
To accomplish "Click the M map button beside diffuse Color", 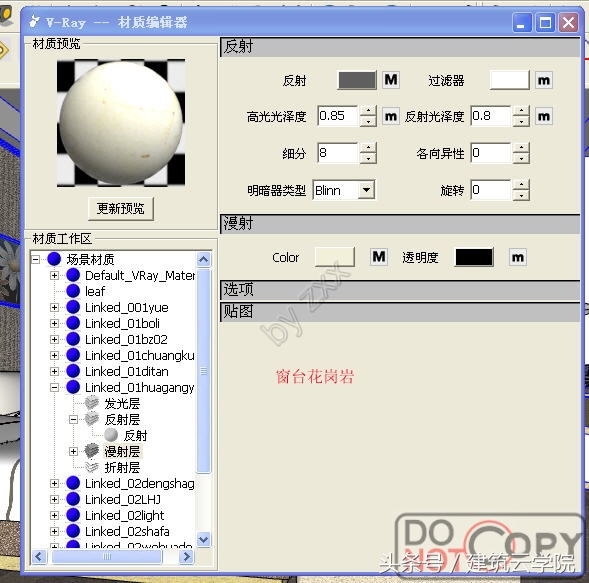I will click(x=378, y=257).
